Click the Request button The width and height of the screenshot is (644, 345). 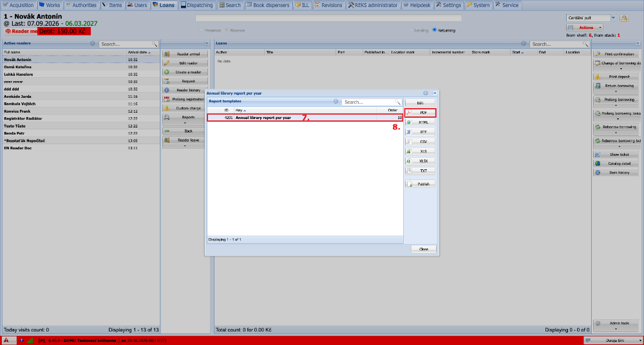tap(185, 81)
